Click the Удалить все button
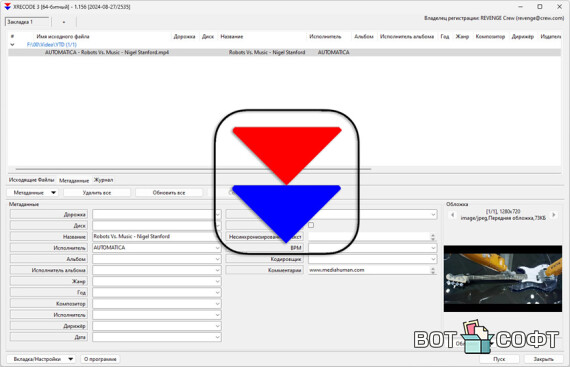 pyautogui.click(x=97, y=193)
